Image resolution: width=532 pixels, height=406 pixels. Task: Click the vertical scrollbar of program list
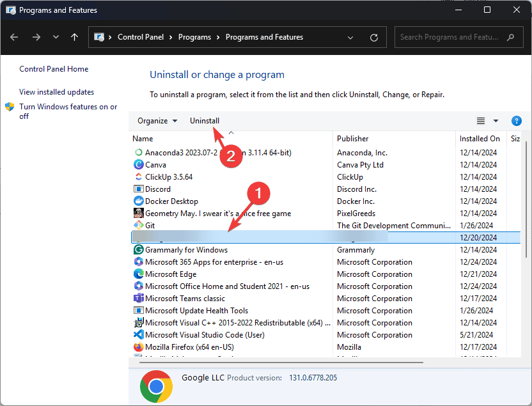tap(526, 200)
